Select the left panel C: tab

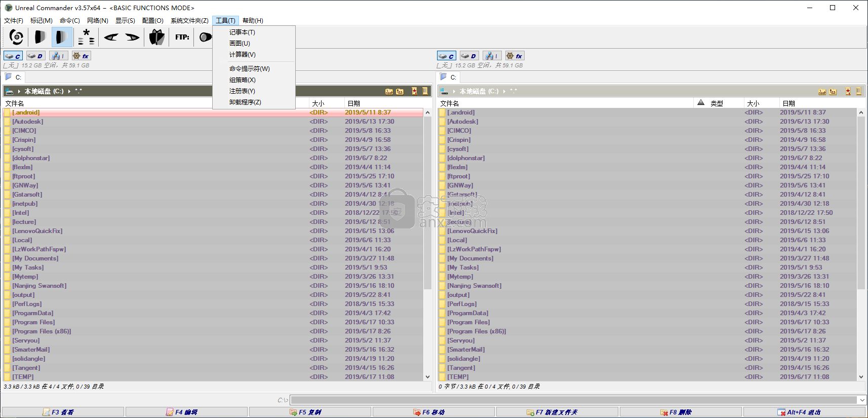pos(14,77)
